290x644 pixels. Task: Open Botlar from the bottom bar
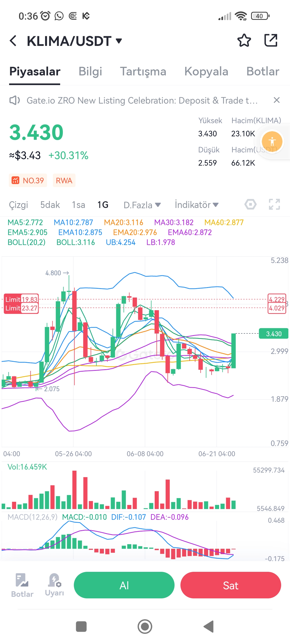[x=22, y=586]
